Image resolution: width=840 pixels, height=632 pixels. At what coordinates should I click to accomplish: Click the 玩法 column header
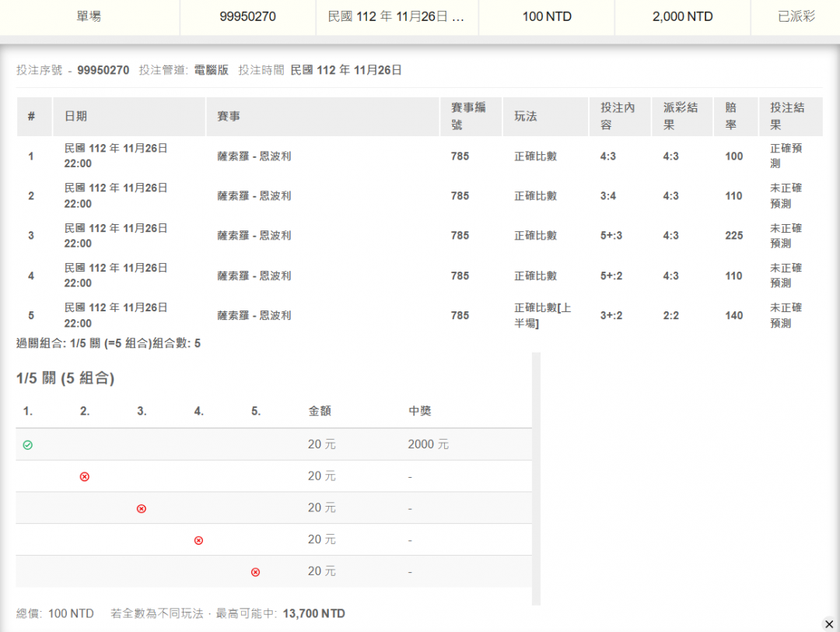545,116
